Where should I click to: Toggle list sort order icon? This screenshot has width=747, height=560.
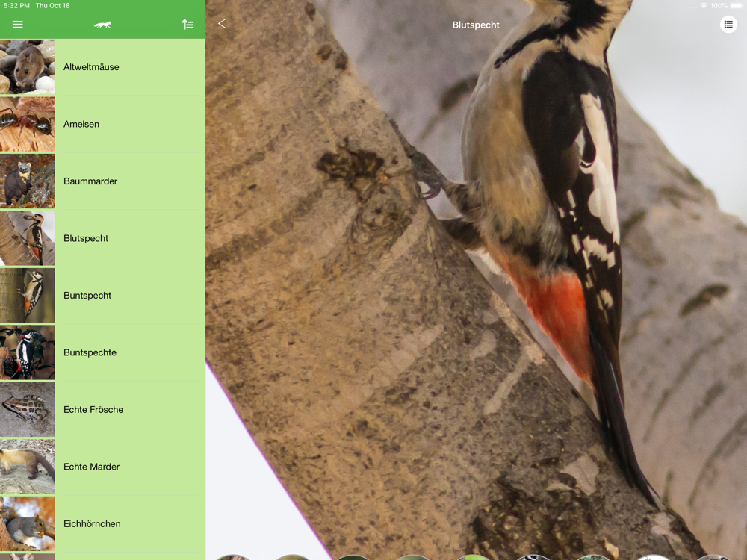point(187,25)
